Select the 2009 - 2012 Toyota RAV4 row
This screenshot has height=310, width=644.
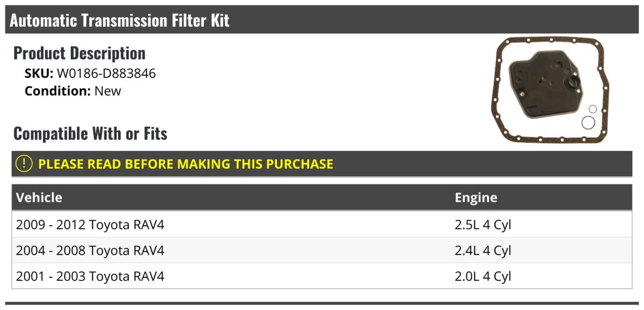point(322,225)
